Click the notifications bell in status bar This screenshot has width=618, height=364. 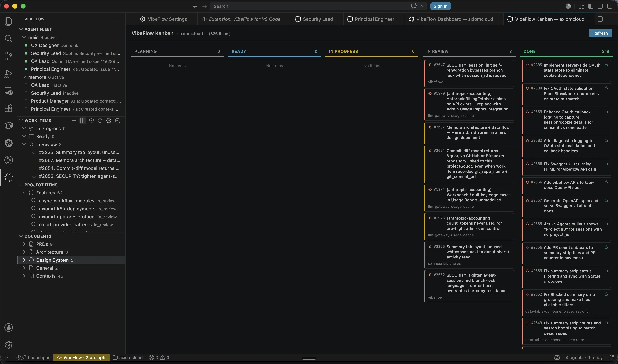tap(612, 357)
